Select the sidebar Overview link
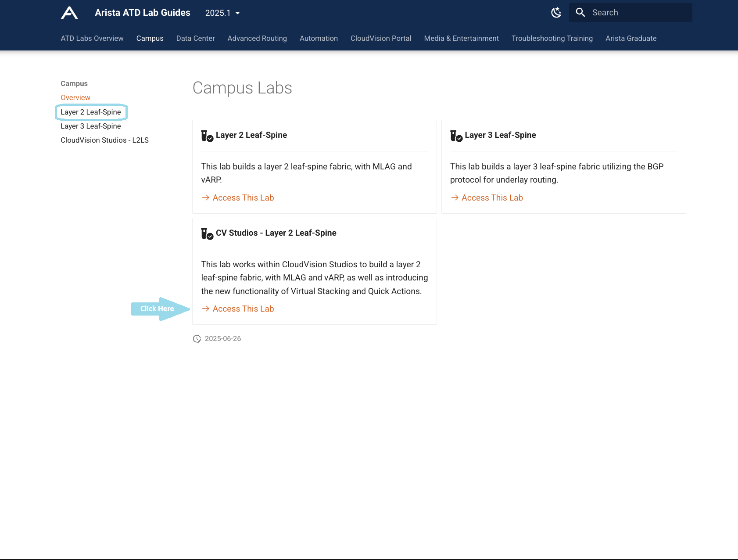 coord(75,98)
